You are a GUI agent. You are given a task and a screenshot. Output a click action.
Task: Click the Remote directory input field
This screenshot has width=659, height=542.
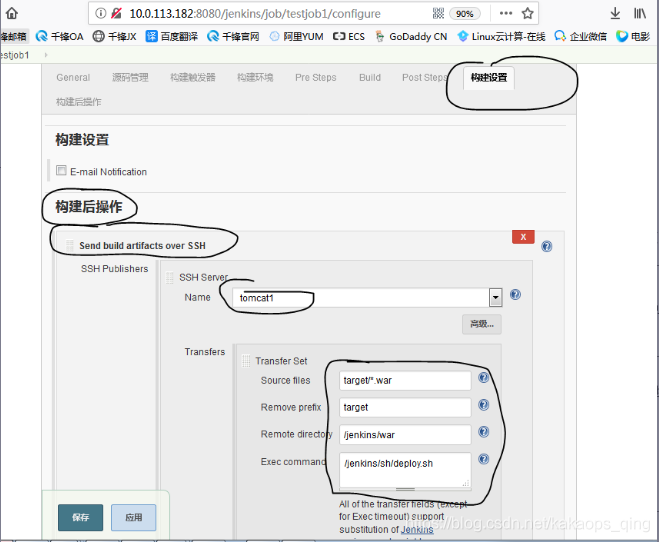[x=405, y=434]
